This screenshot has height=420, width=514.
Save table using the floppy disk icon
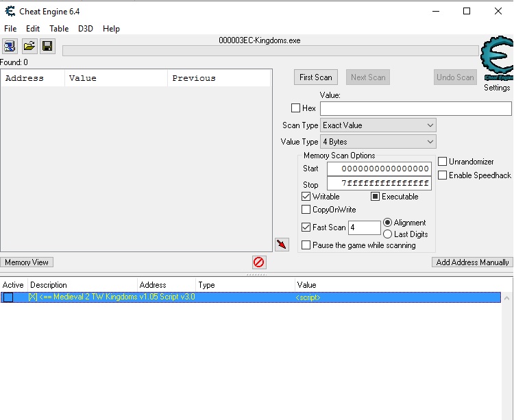pos(47,46)
